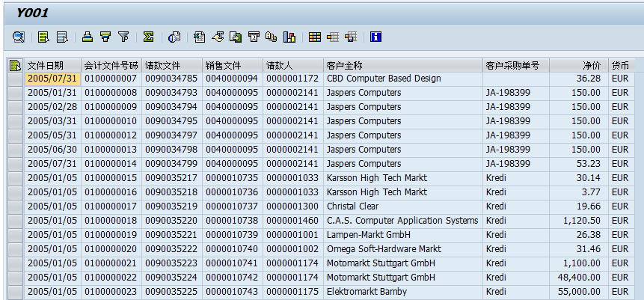Select row selector for document 0100000015
644x300 pixels.
(16, 178)
